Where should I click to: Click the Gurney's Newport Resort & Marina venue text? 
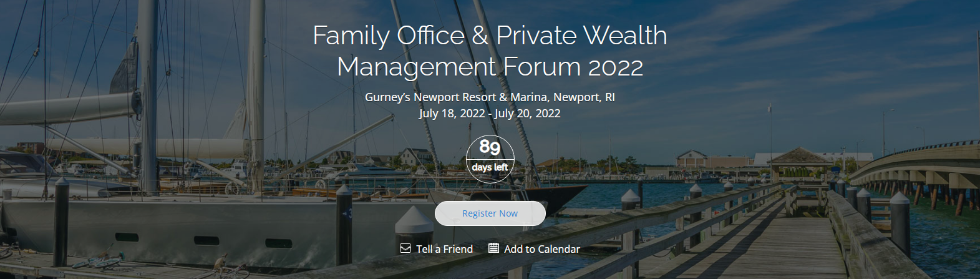pyautogui.click(x=490, y=97)
